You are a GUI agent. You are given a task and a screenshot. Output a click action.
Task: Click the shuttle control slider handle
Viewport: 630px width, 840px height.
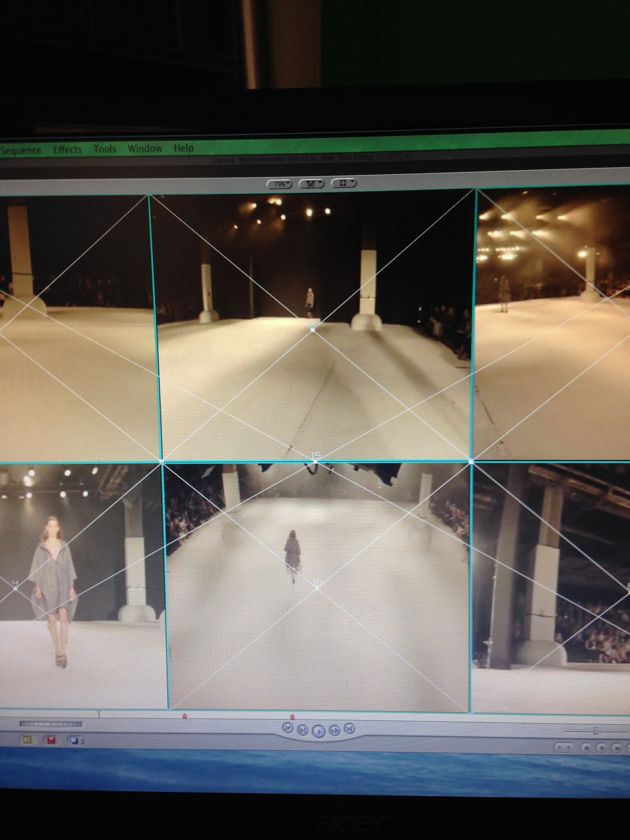point(596,730)
